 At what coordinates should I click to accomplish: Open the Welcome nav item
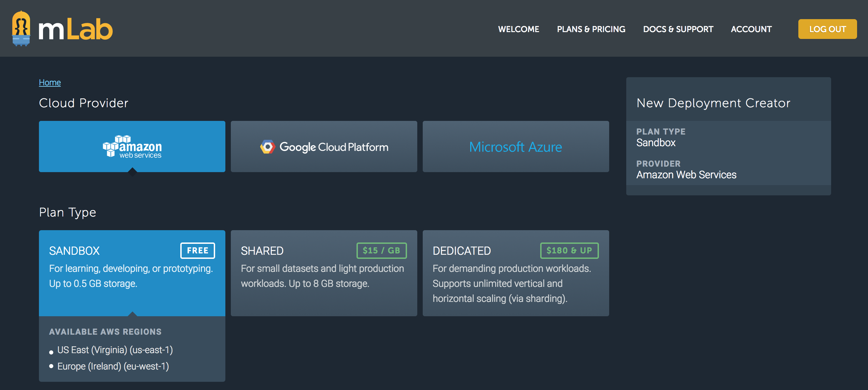point(518,29)
